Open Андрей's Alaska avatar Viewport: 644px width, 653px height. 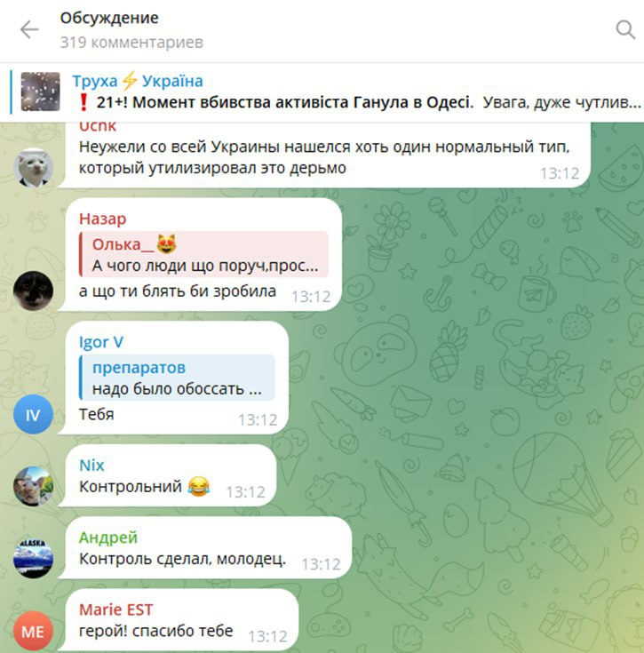click(x=33, y=558)
